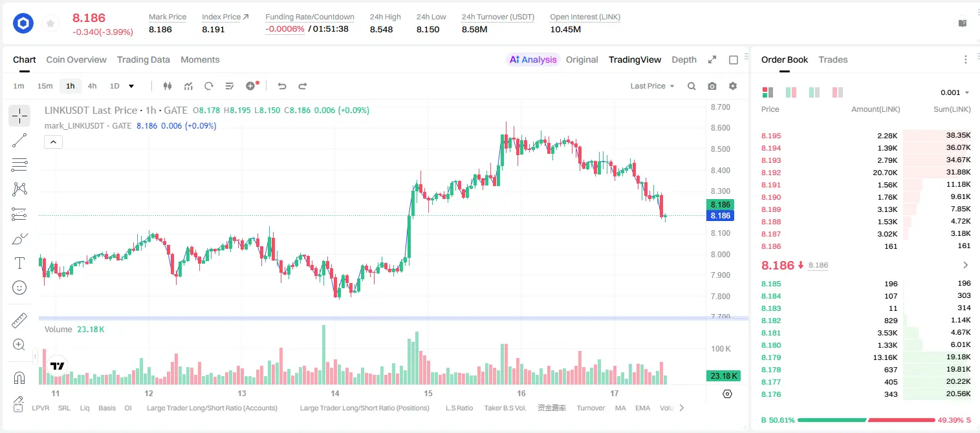Image resolution: width=980 pixels, height=433 pixels.
Task: Open more timeframes dropdown arrow after 1D
Action: click(131, 86)
